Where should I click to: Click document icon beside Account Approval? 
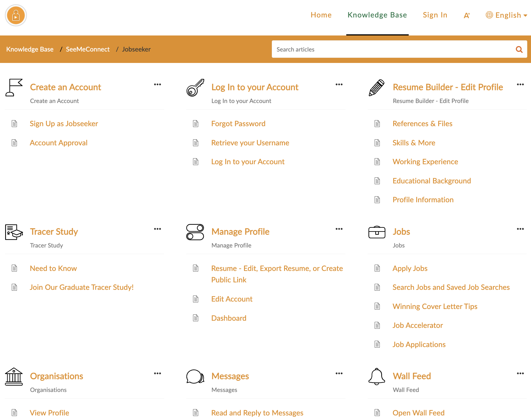click(x=14, y=143)
